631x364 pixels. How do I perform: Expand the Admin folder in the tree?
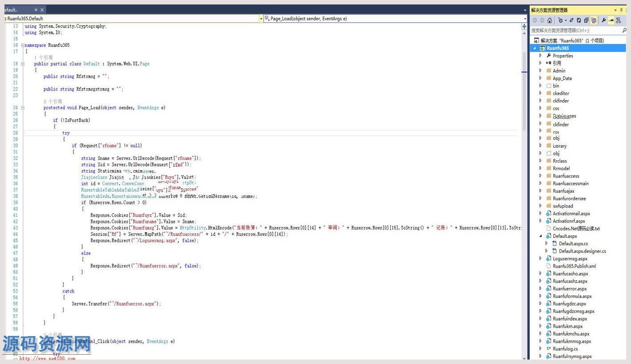[540, 71]
